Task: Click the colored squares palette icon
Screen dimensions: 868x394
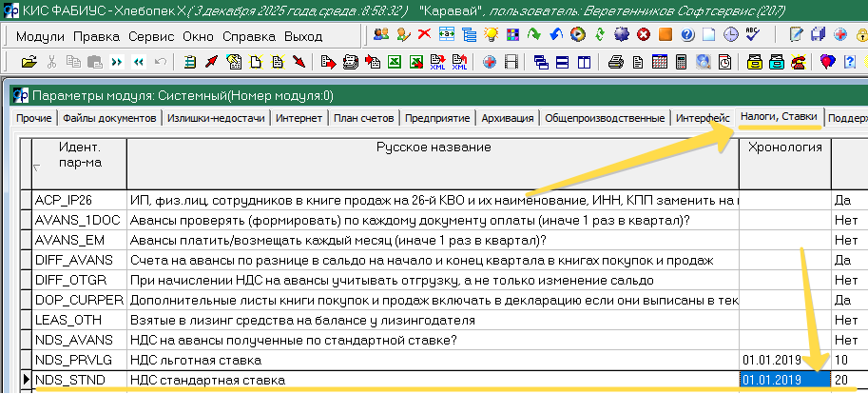Action: point(512,34)
